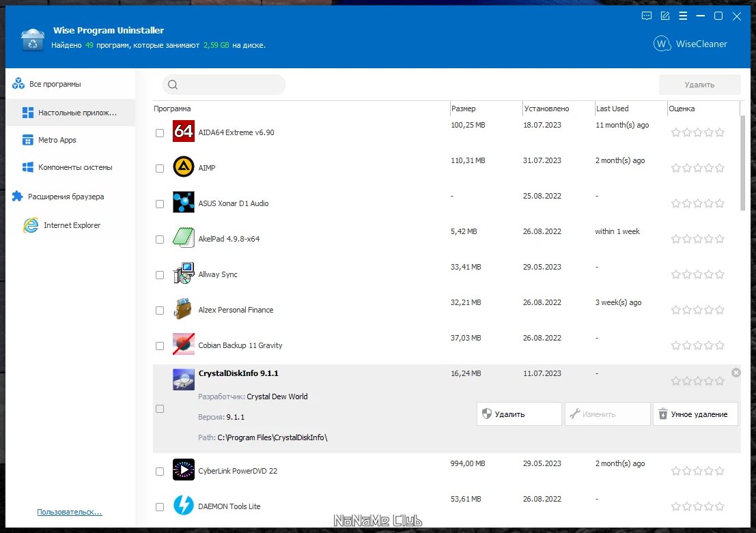Click the program search field

click(224, 85)
